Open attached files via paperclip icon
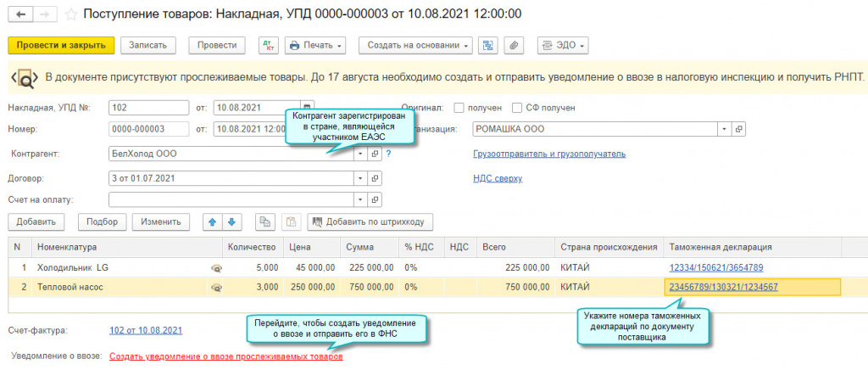This screenshot has width=868, height=370. tap(514, 45)
